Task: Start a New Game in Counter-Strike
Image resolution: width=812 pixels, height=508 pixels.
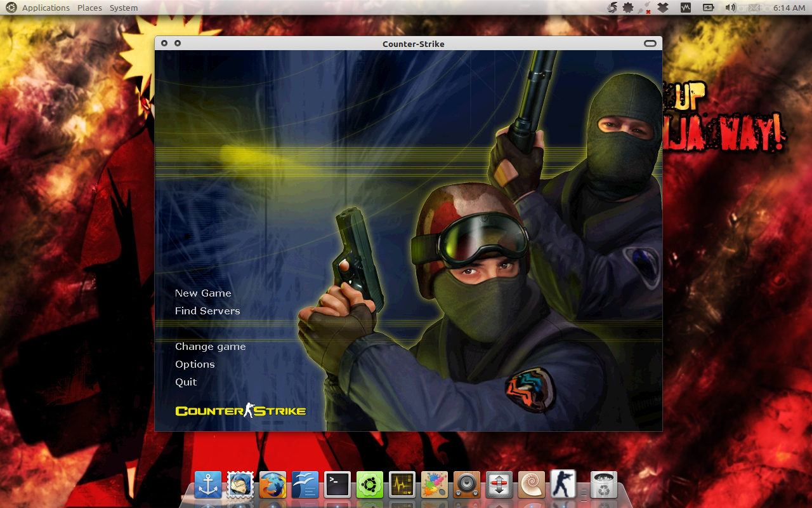Action: [x=203, y=293]
